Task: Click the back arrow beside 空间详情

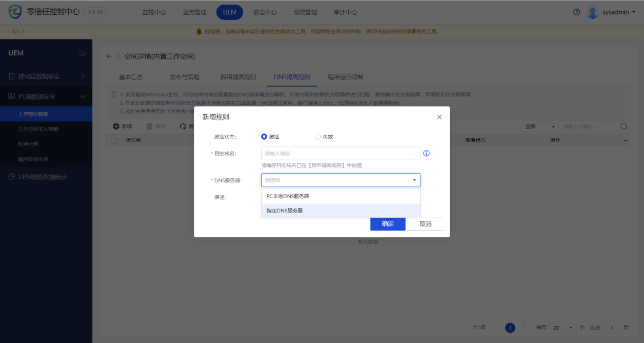Action: (109, 56)
